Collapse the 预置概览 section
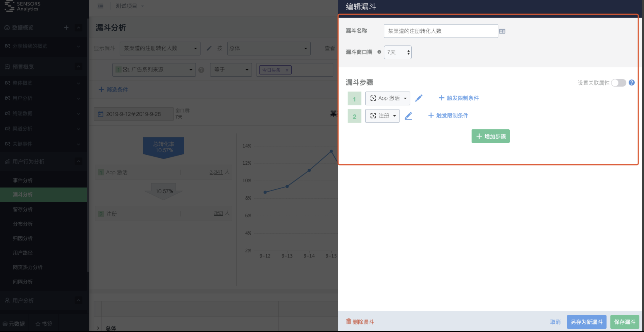 click(78, 67)
